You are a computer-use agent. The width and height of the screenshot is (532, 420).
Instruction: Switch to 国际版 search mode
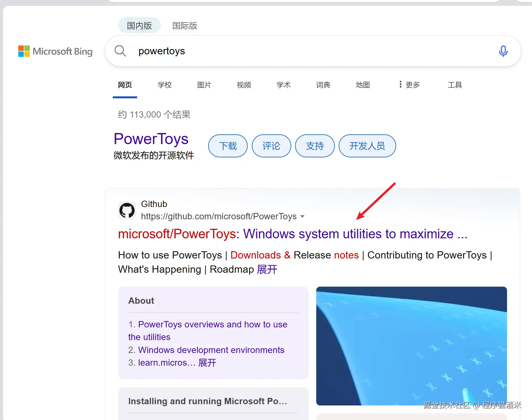click(x=185, y=26)
